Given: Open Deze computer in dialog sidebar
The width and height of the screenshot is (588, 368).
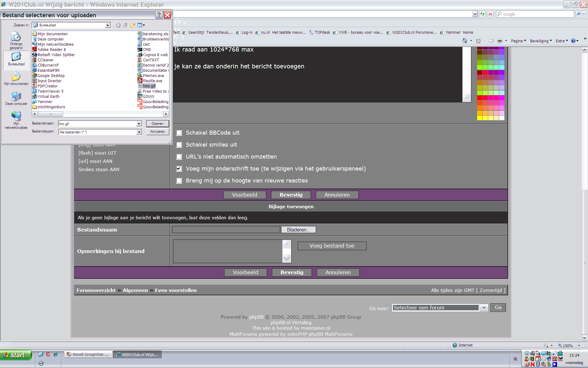Looking at the screenshot, I should 16,99.
